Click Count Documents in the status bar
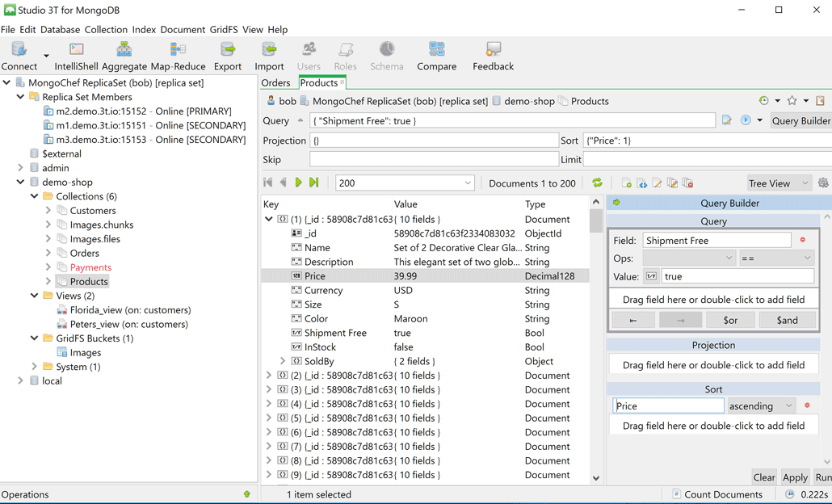This screenshot has width=832, height=504. [x=716, y=494]
